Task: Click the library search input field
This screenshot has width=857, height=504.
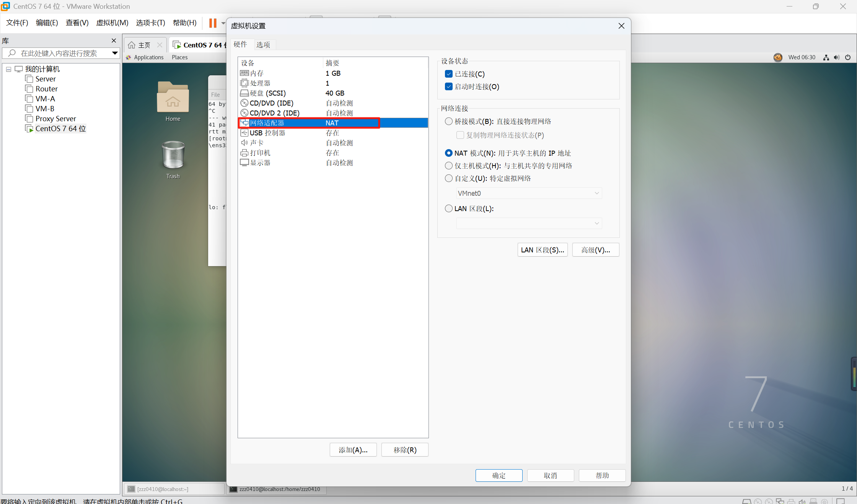Action: click(57, 53)
